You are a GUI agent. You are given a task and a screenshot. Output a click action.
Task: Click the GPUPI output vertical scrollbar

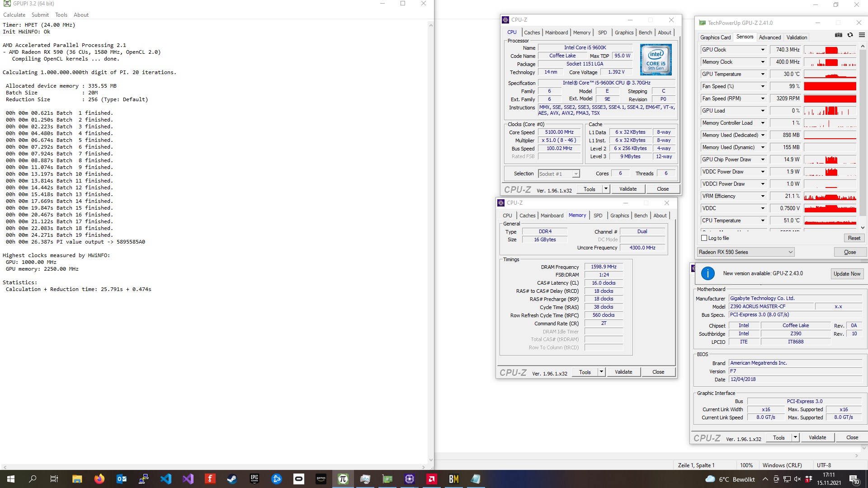(x=430, y=242)
